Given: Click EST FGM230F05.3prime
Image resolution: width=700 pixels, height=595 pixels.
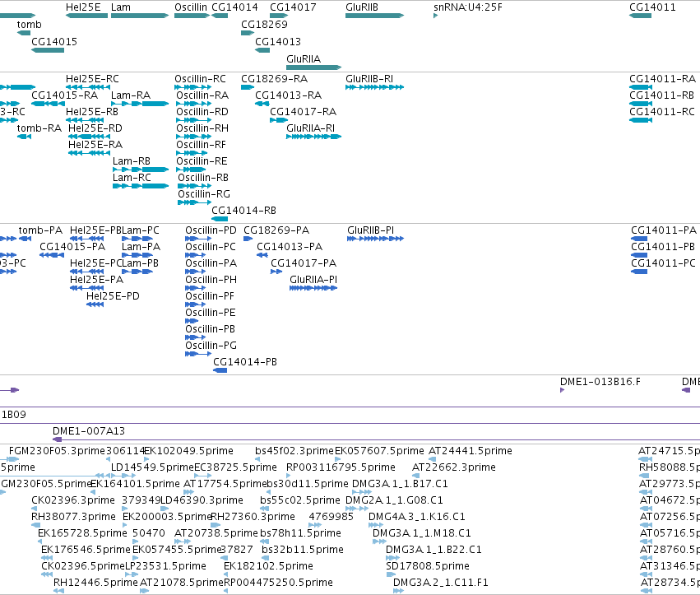Looking at the screenshot, I should click(x=57, y=451).
